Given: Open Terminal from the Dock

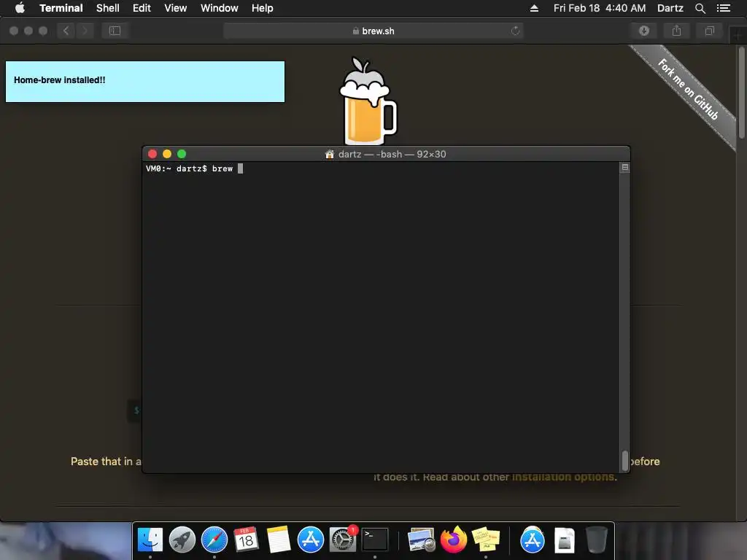Looking at the screenshot, I should point(375,540).
